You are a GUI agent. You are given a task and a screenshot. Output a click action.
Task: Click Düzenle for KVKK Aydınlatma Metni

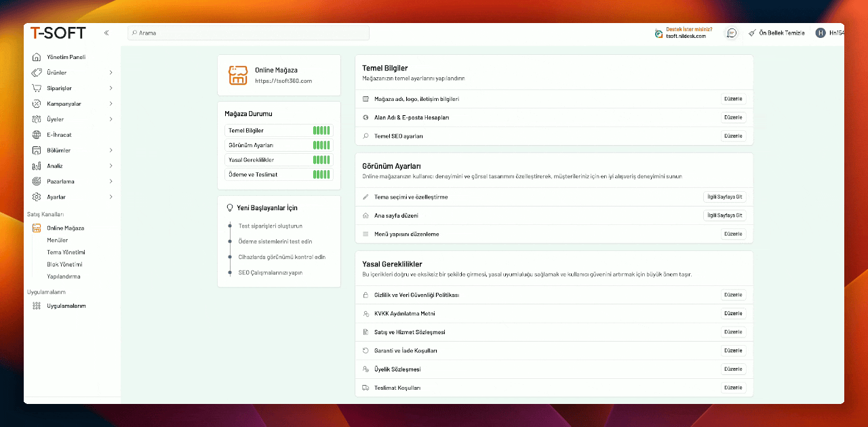point(733,314)
